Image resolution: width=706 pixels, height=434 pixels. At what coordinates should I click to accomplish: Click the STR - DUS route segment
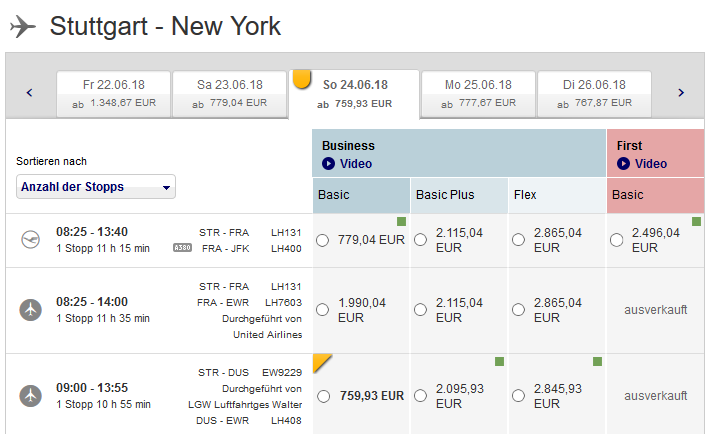coord(223,373)
